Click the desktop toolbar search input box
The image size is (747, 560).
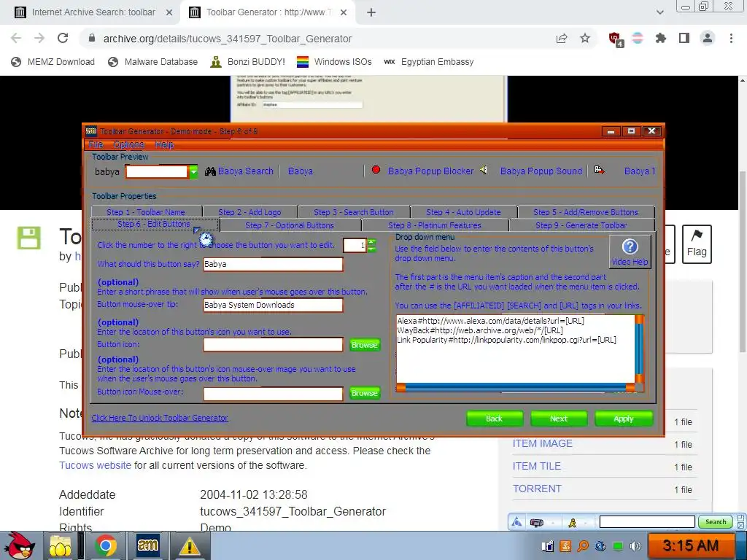pos(647,522)
